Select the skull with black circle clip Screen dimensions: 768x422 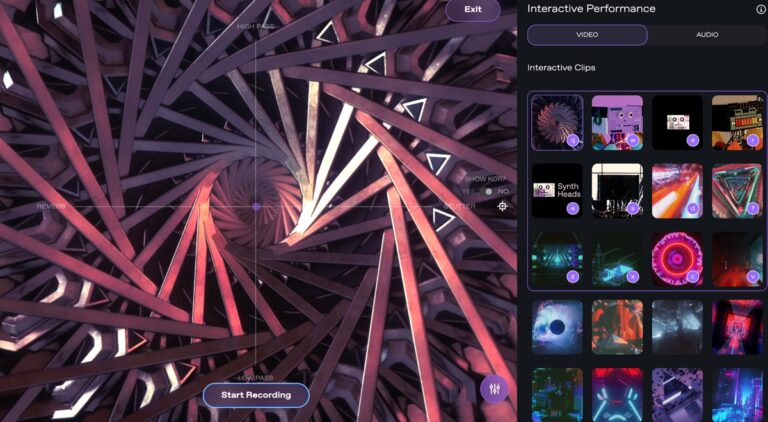point(557,327)
